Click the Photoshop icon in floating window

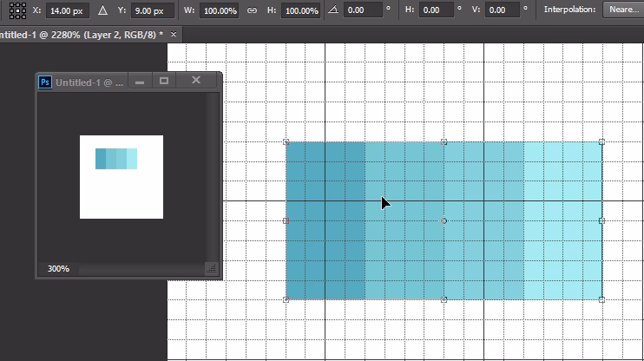pyautogui.click(x=45, y=82)
